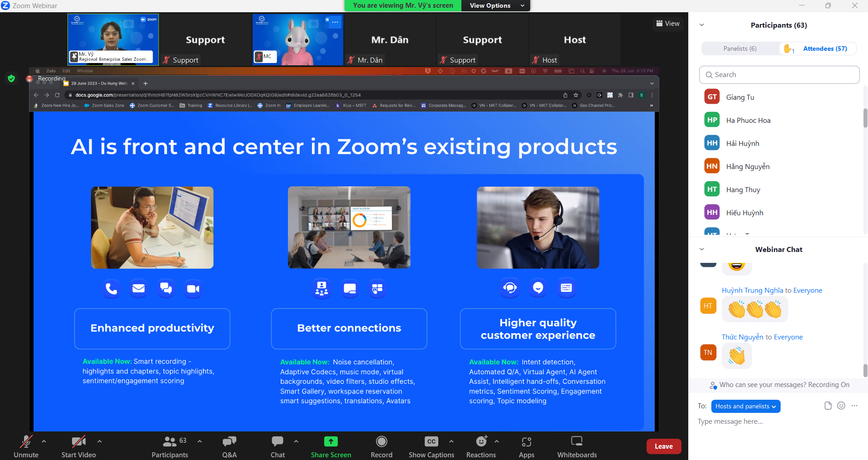Toggle the smiley emoji option near message box
The height and width of the screenshot is (460, 868).
(x=841, y=406)
